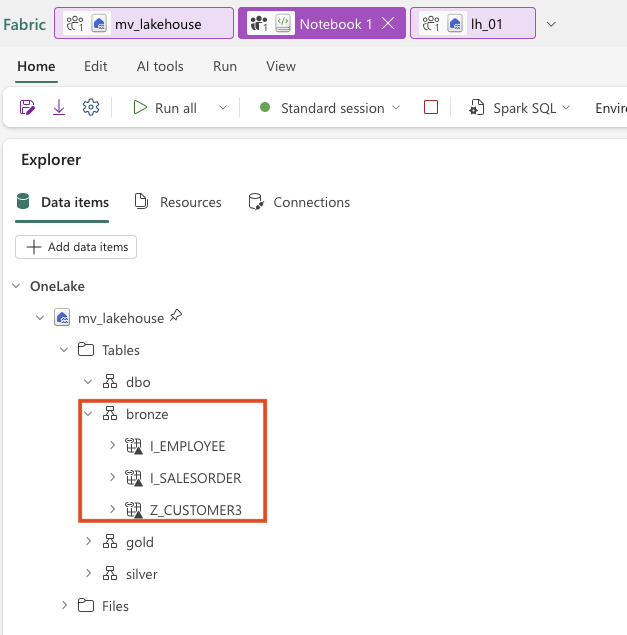Image resolution: width=627 pixels, height=635 pixels.
Task: Click the I_EMPLOYEE table icon
Action: click(135, 446)
